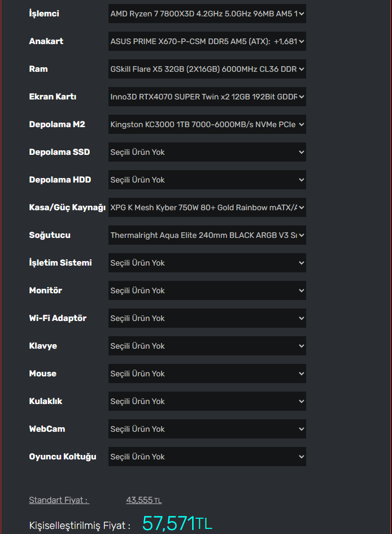Click the 43,555 TL standard price
Image resolution: width=392 pixels, height=534 pixels.
point(143,500)
